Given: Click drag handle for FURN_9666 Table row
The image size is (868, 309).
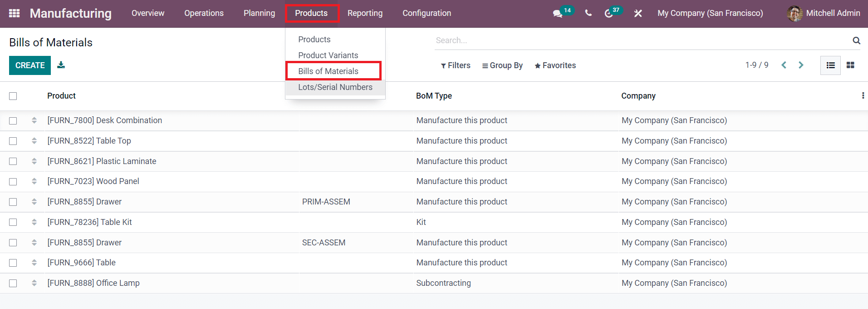Looking at the screenshot, I should click(34, 263).
